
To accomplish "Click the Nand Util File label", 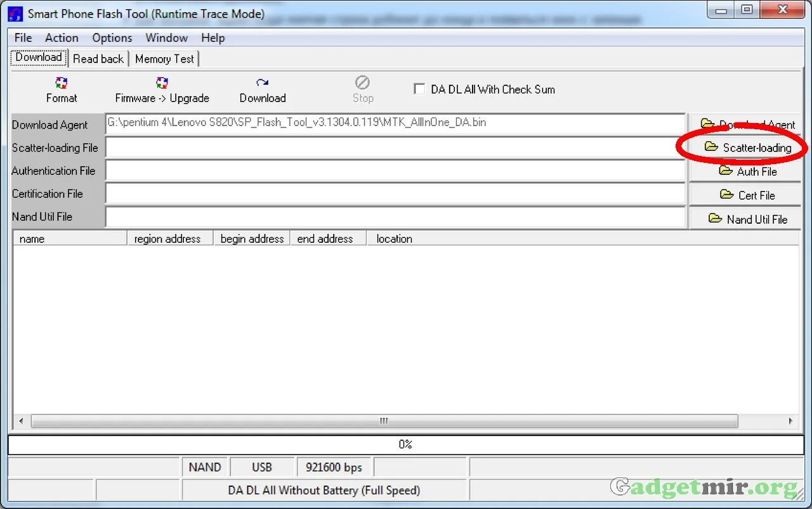I will click(42, 216).
